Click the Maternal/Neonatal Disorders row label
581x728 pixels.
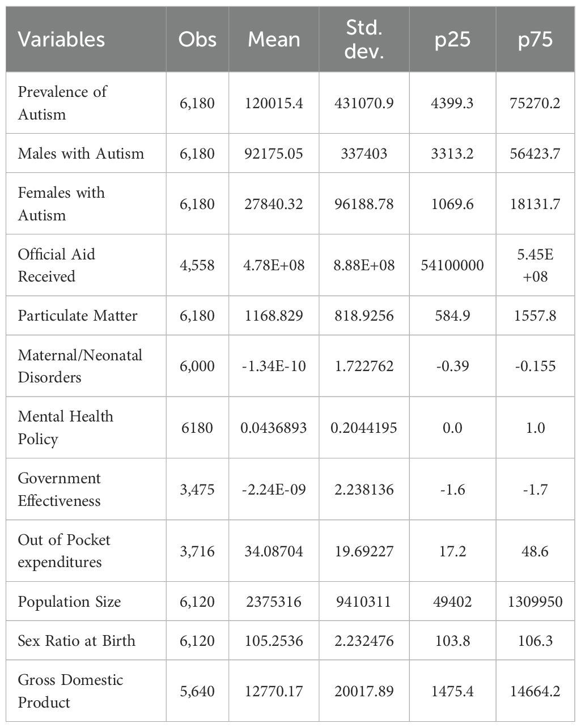click(x=80, y=366)
